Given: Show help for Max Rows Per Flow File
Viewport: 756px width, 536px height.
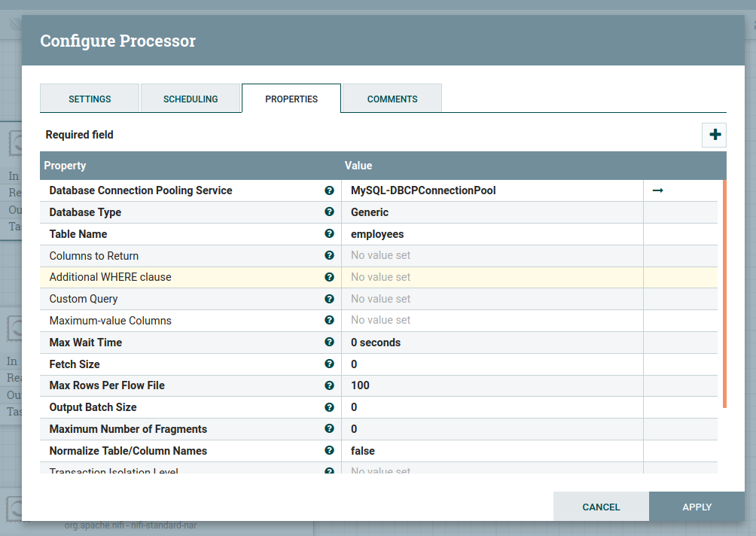Looking at the screenshot, I should tap(329, 386).
